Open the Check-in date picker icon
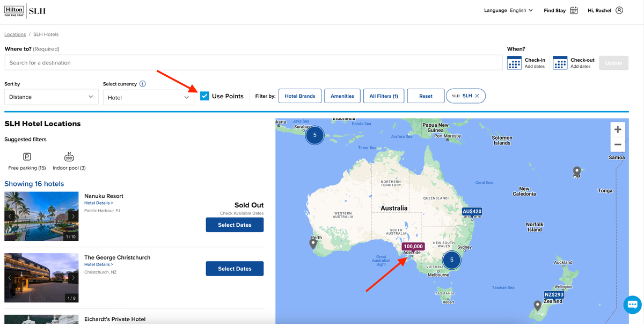 point(514,63)
